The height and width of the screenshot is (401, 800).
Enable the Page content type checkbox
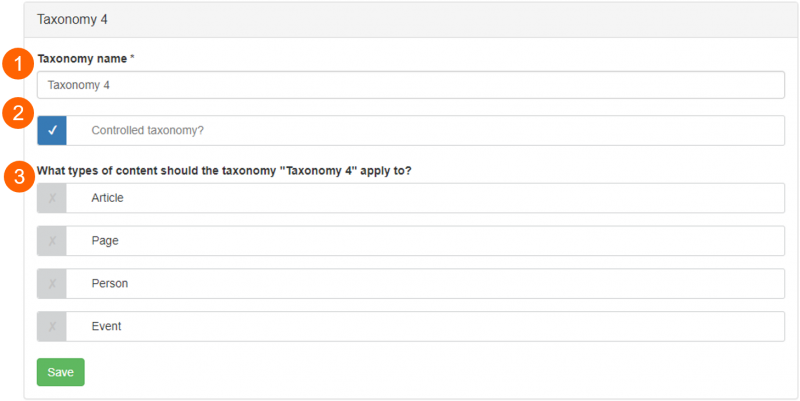tap(52, 241)
